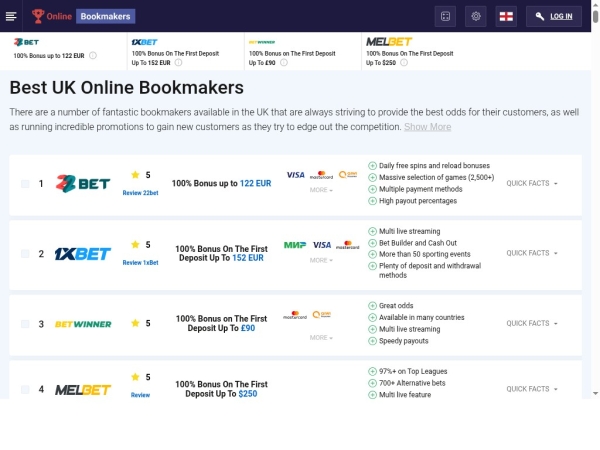Viewport: 600px width, 450px height.
Task: Click the $250 bonus link
Action: coord(248,394)
